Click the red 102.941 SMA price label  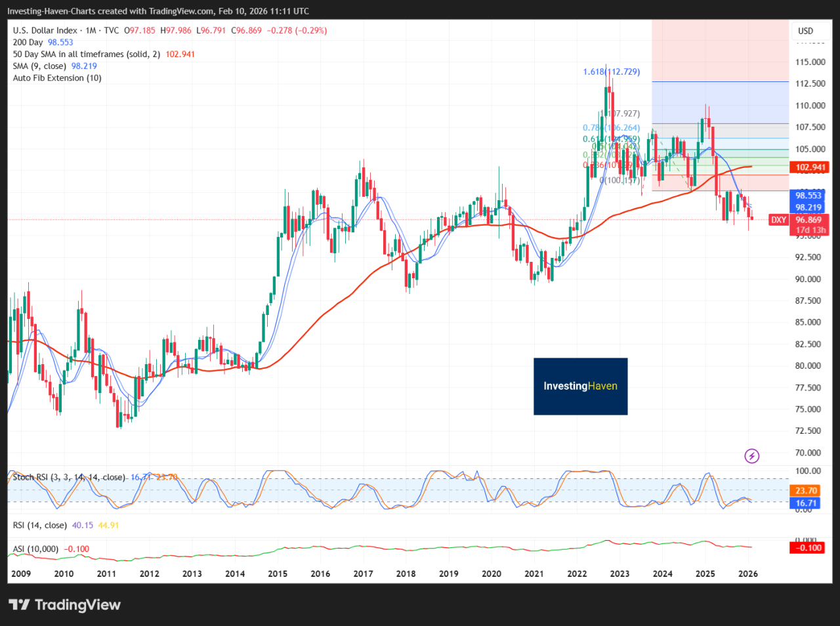pos(810,167)
